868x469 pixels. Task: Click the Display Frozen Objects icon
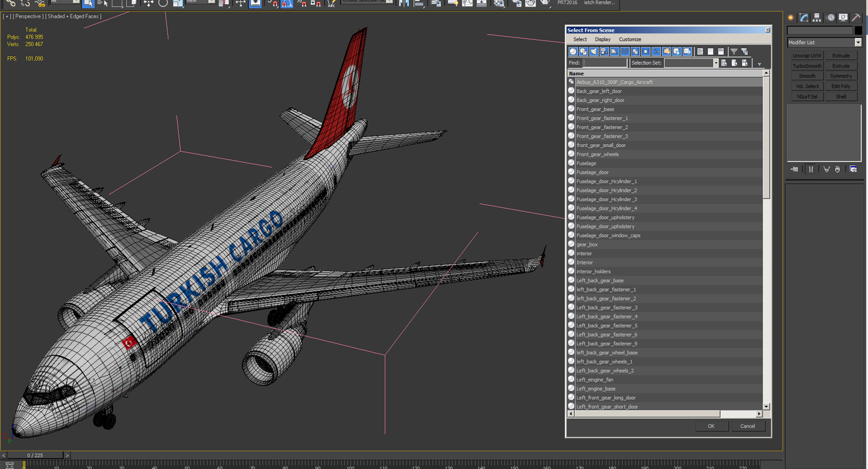(x=677, y=52)
